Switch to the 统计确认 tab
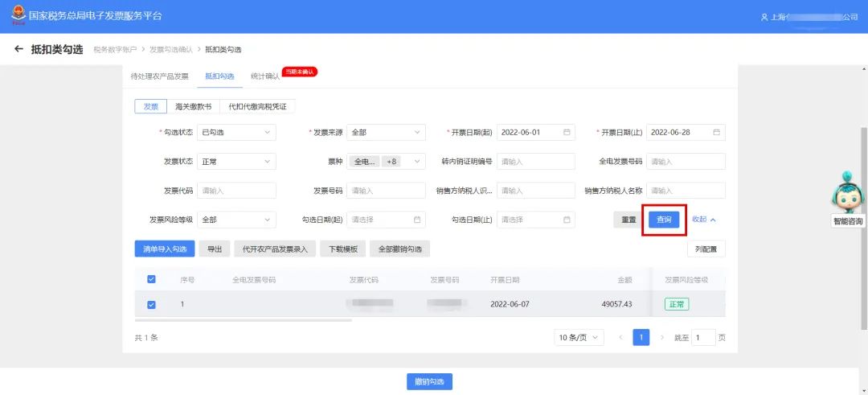 coord(264,76)
